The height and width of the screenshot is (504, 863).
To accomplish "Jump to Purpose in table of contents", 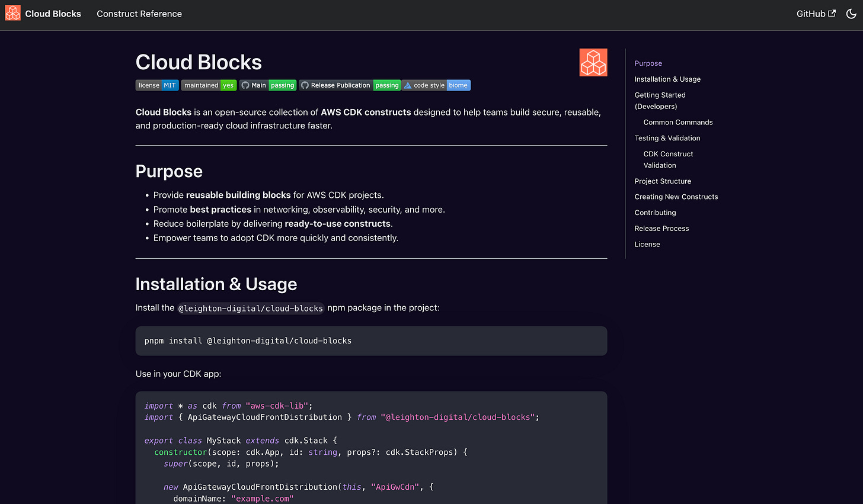I will (648, 63).
